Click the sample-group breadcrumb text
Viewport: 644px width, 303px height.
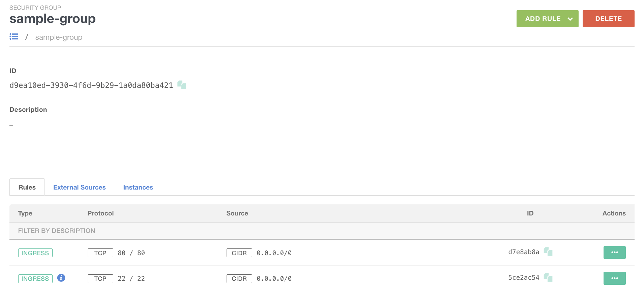(59, 37)
